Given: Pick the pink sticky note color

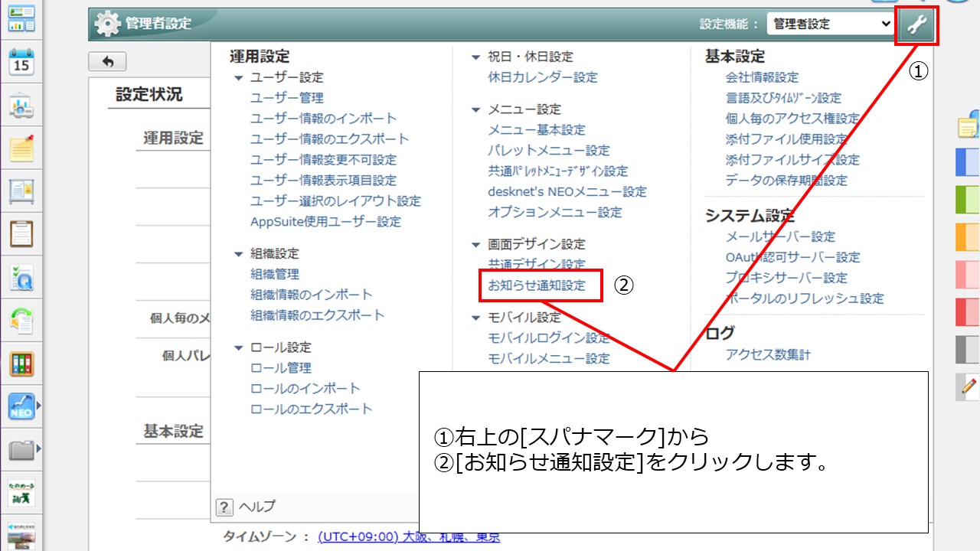Looking at the screenshot, I should (x=968, y=275).
